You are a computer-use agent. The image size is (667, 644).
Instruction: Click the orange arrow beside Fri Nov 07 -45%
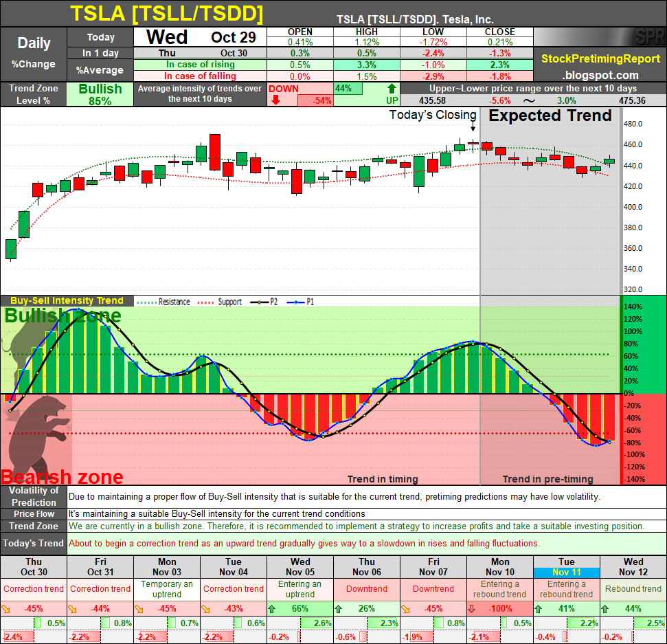tap(405, 609)
